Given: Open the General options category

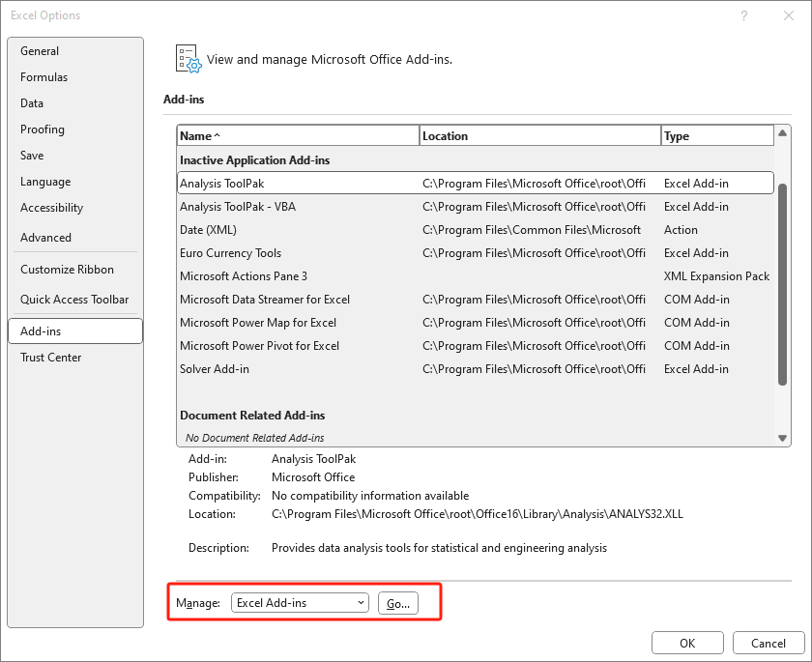Looking at the screenshot, I should point(40,51).
